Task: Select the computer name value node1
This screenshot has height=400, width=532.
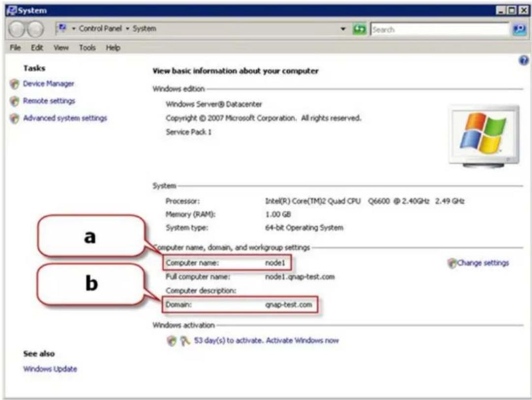Action: 275,263
